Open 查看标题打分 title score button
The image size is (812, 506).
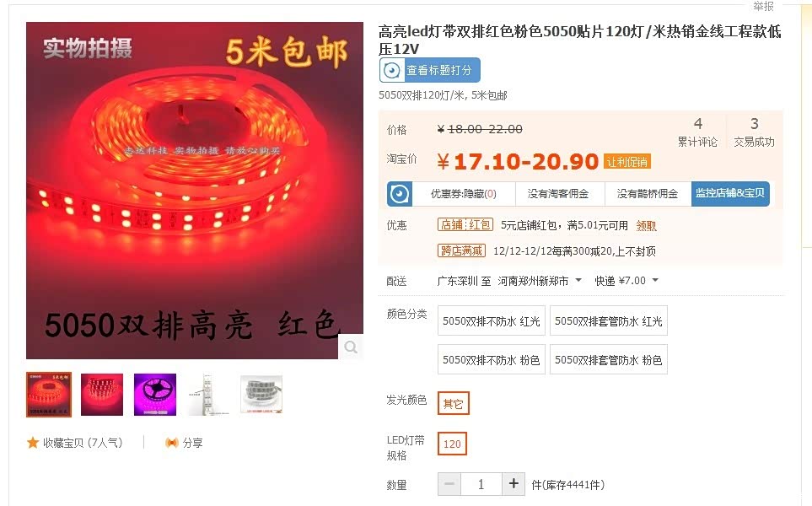coord(430,70)
